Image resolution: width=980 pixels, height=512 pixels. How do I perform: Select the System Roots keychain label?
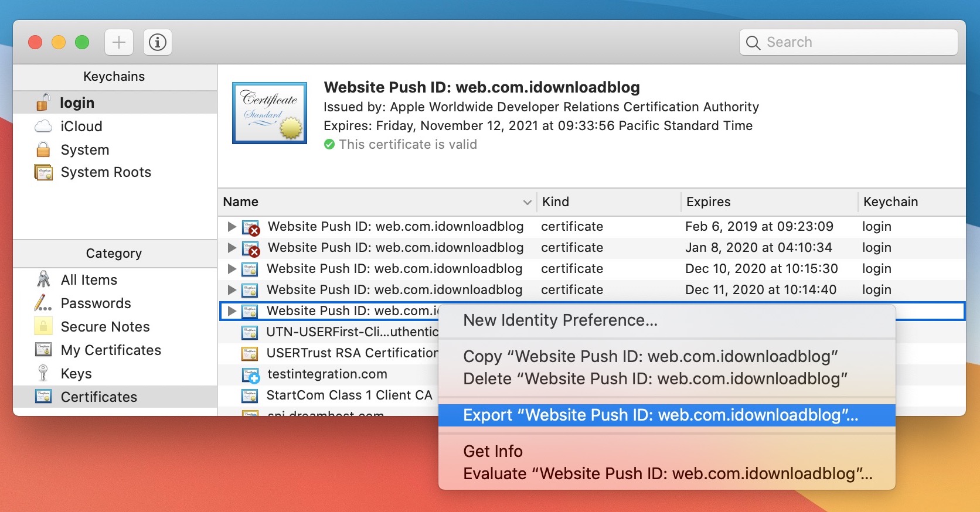[x=106, y=172]
